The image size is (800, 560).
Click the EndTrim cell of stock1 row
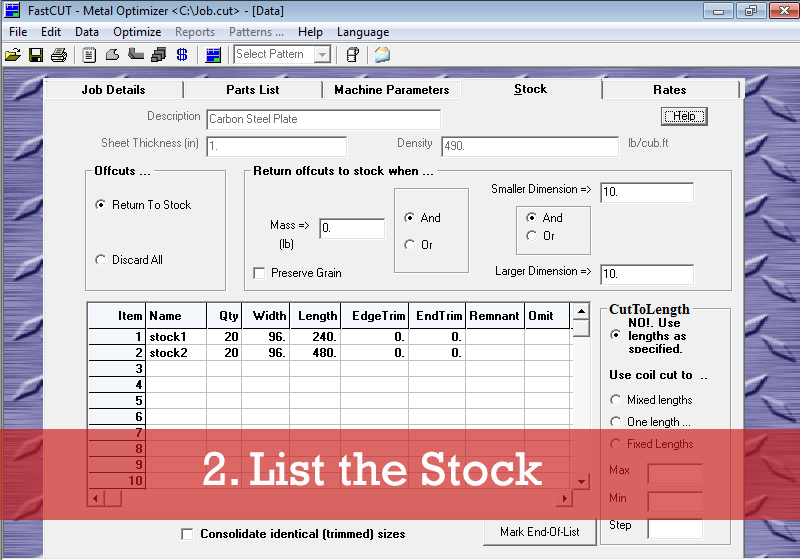(437, 337)
